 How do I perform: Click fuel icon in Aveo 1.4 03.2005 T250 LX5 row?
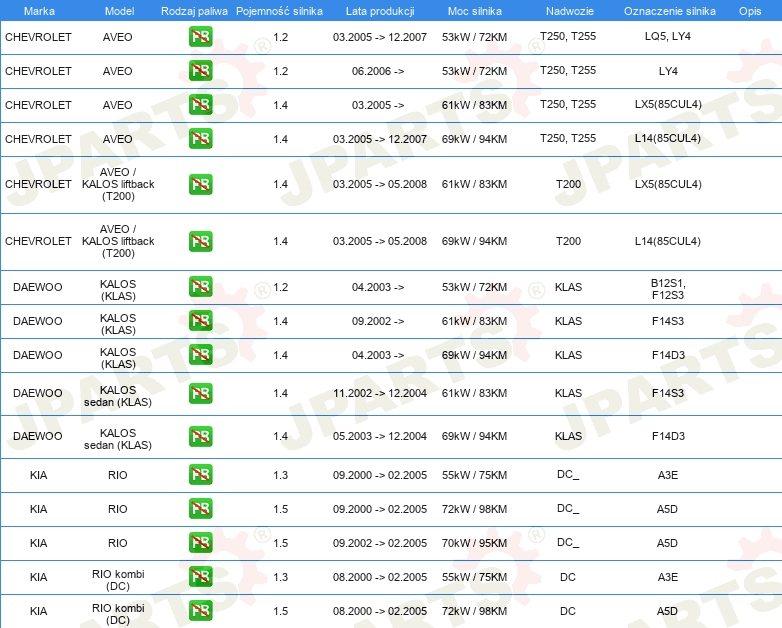coord(200,105)
